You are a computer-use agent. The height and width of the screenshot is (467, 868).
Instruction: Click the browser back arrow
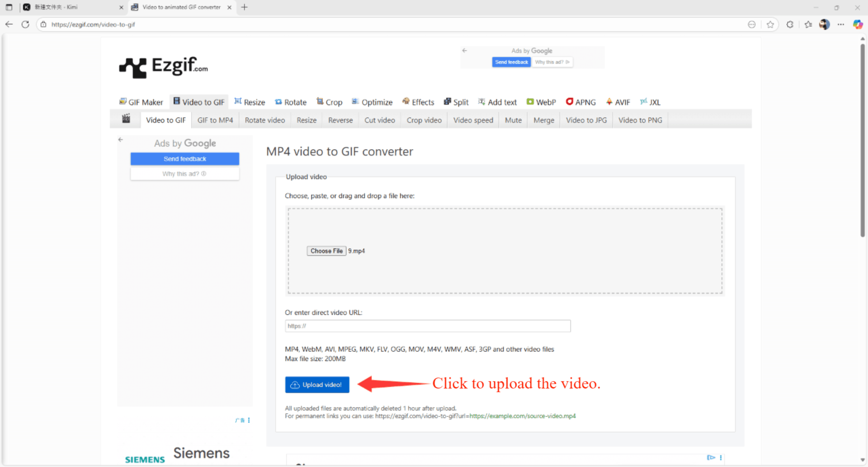[x=9, y=24]
